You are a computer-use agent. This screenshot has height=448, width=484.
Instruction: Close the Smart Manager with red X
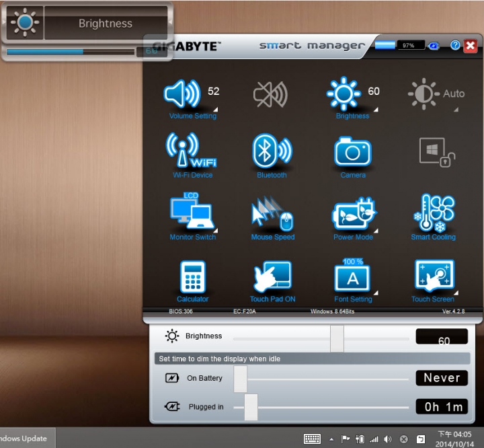(471, 46)
